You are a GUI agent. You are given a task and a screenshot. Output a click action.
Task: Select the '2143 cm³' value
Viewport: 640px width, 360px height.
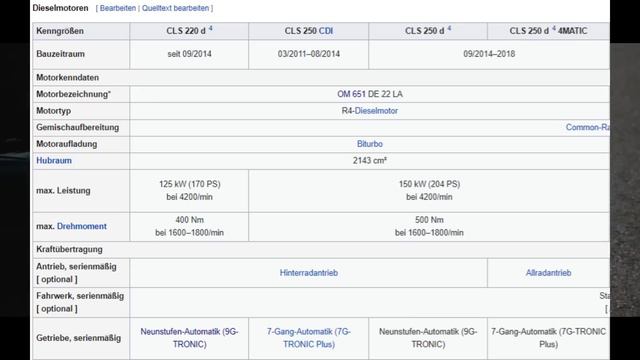tap(370, 161)
